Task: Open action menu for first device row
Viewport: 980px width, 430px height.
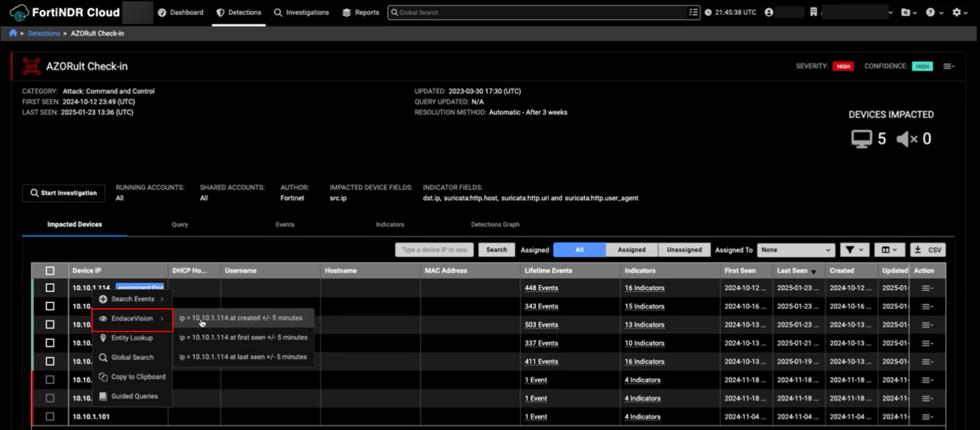Action: (x=928, y=288)
